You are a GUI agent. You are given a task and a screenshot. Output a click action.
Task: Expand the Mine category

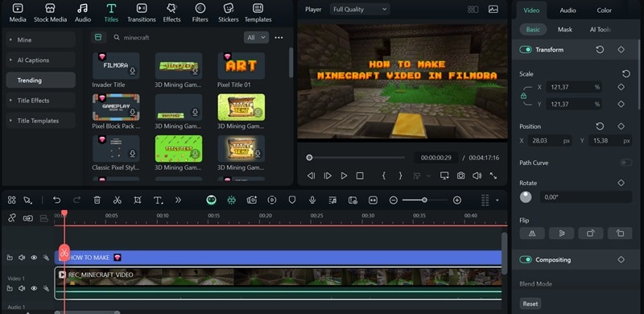41,40
